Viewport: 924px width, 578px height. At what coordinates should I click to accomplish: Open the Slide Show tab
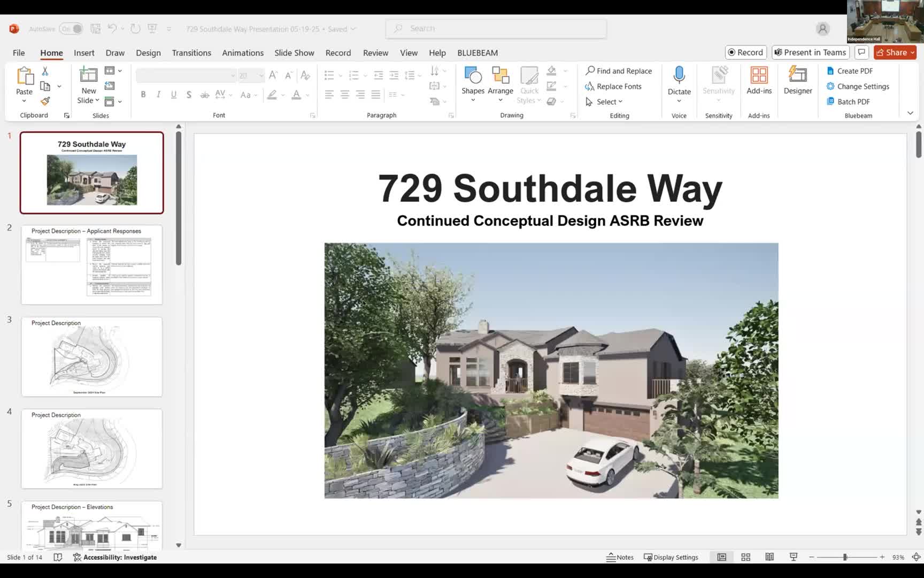(294, 52)
